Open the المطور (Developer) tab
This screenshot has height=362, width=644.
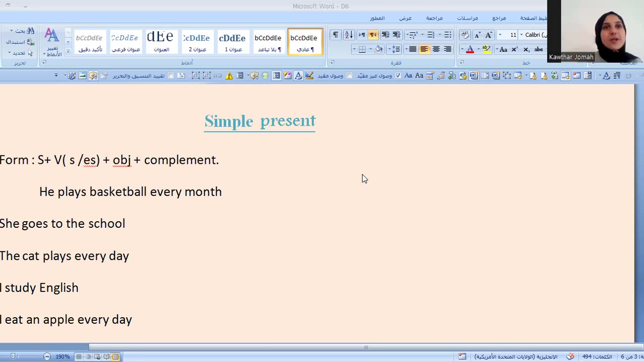(377, 18)
